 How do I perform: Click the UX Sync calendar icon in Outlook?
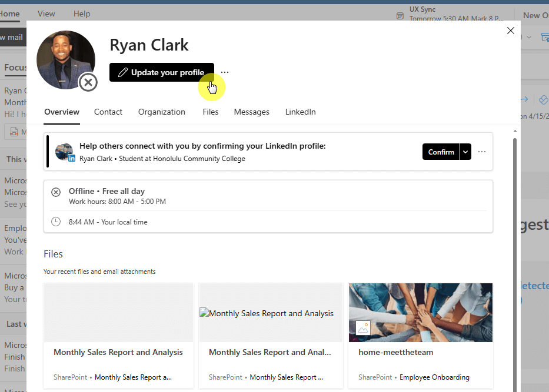(x=400, y=16)
